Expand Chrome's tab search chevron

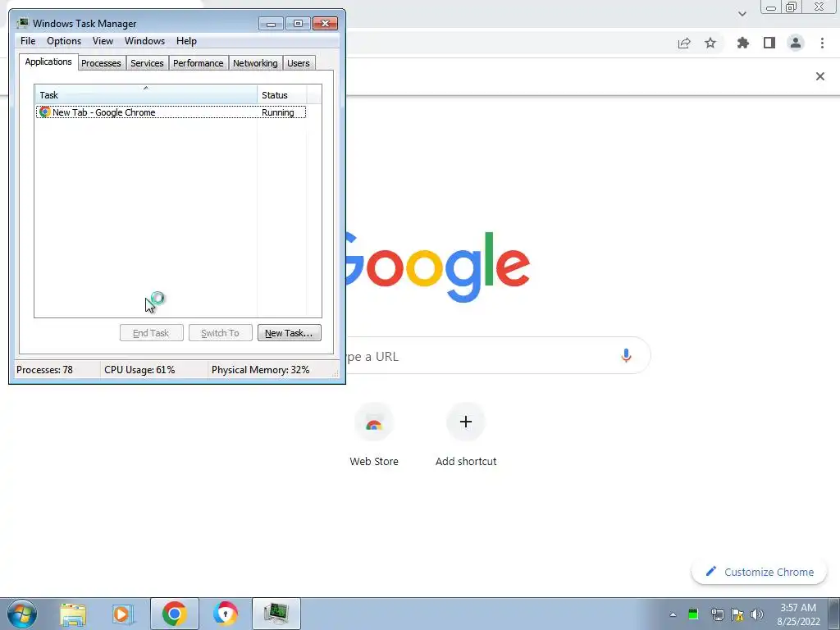[742, 14]
